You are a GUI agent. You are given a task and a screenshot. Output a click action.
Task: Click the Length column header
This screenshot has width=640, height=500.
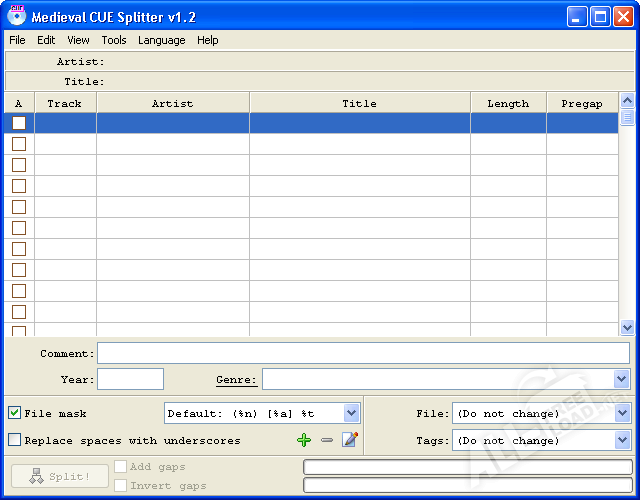[x=508, y=103]
